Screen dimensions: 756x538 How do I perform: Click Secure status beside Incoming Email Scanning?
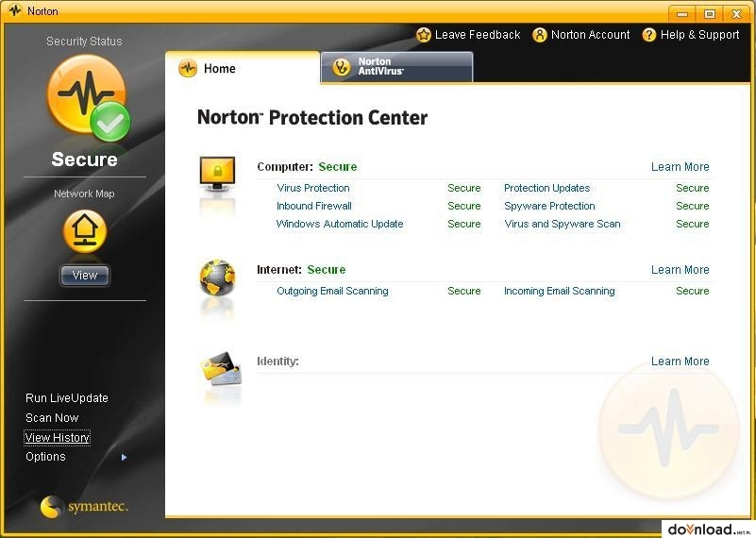tap(693, 291)
